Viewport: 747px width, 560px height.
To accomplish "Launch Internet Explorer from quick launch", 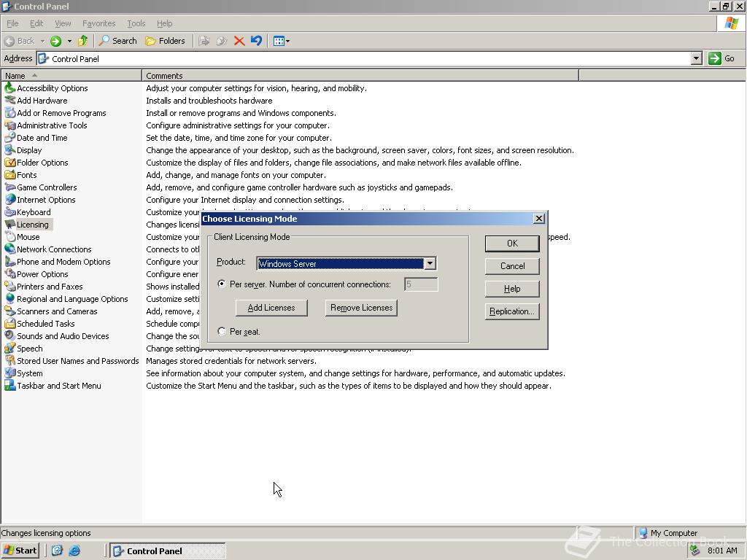I will click(x=74, y=551).
